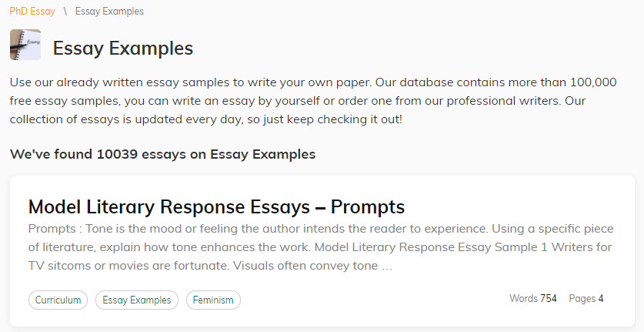Click the notebook and pen essay icon
The width and height of the screenshot is (644, 332).
point(25,45)
